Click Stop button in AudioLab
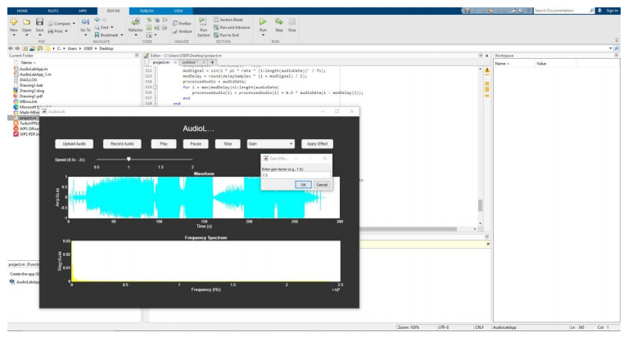628x364 pixels. (x=228, y=144)
